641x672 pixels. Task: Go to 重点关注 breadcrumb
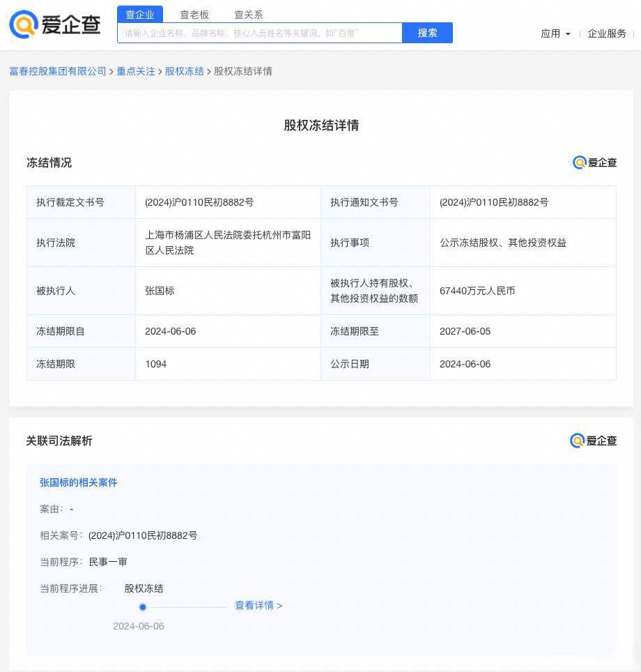136,71
